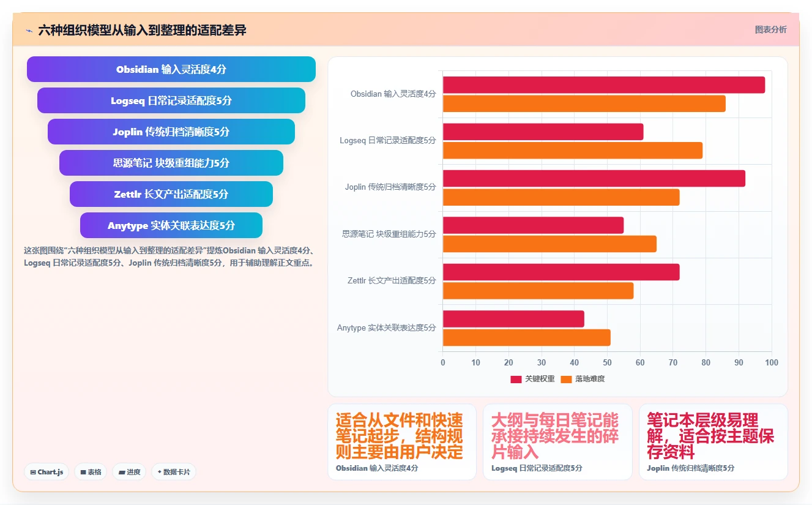Click the 关键权重 legend label text
The height and width of the screenshot is (505, 812).
point(540,379)
